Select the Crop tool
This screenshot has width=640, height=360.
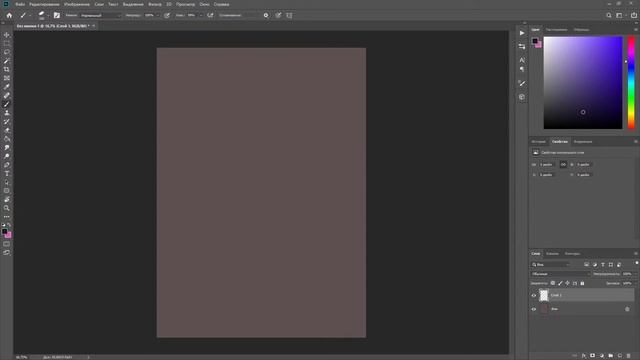[7, 69]
